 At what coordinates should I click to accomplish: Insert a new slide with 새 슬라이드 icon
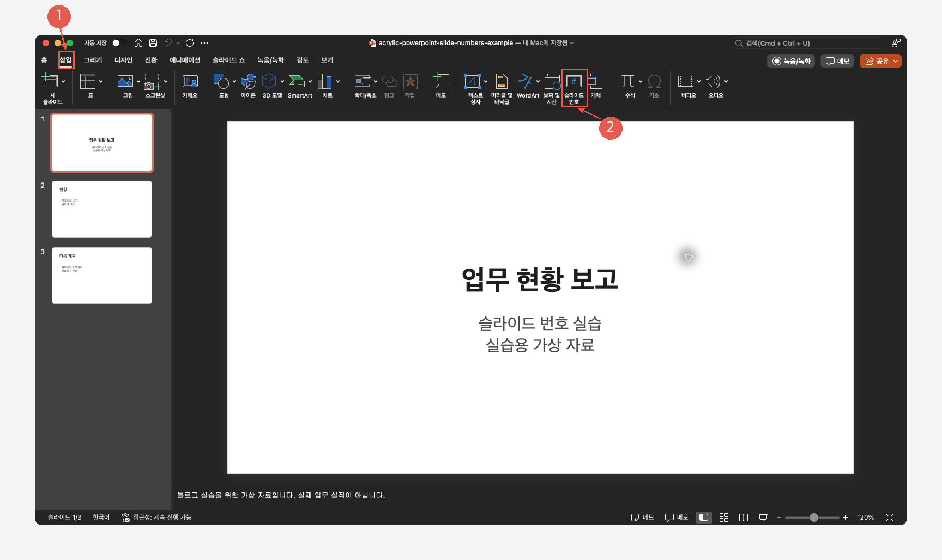click(50, 81)
